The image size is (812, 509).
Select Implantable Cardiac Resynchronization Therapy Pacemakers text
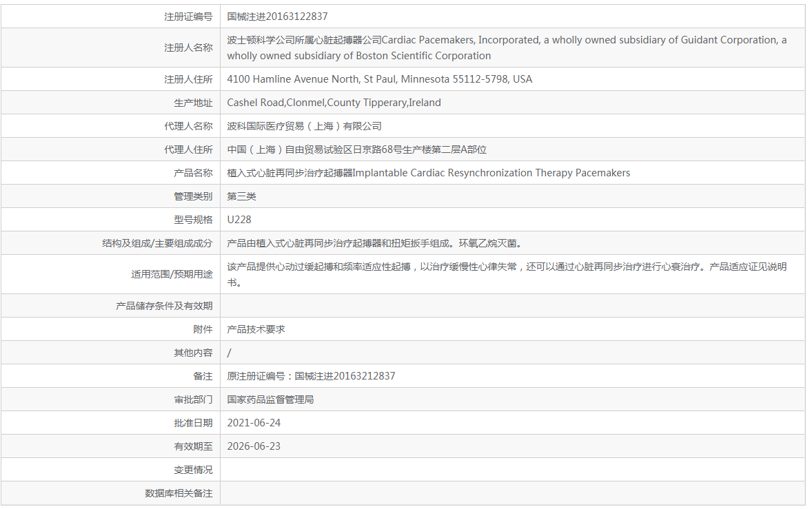click(x=491, y=173)
